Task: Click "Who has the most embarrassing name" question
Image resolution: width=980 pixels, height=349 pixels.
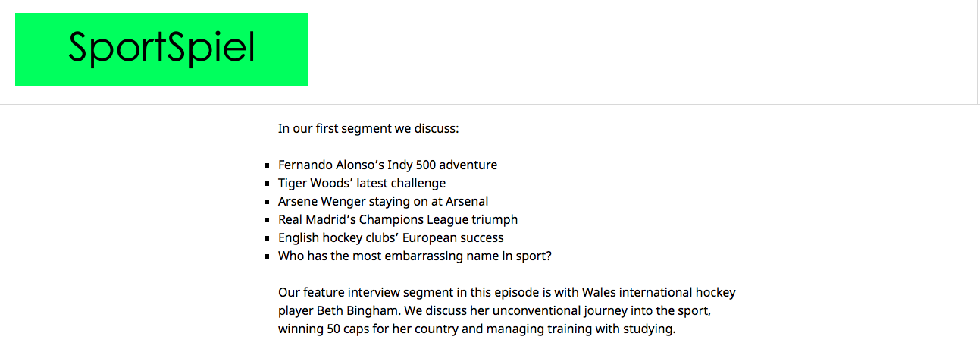Action: 415,256
